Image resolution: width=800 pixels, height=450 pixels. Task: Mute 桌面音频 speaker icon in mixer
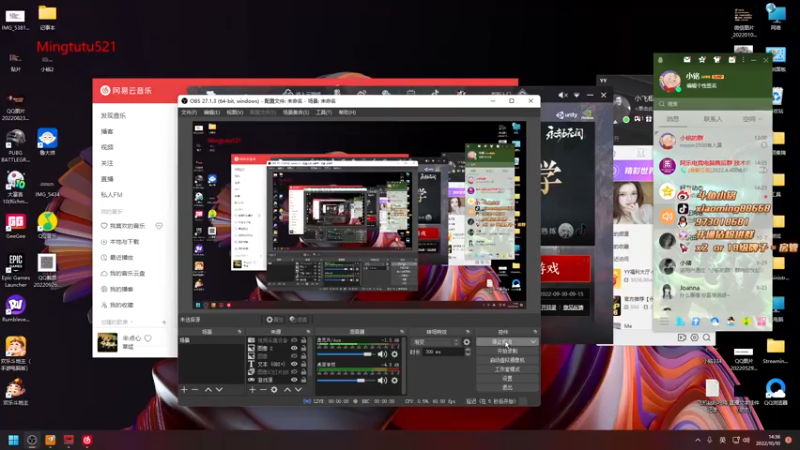(382, 380)
